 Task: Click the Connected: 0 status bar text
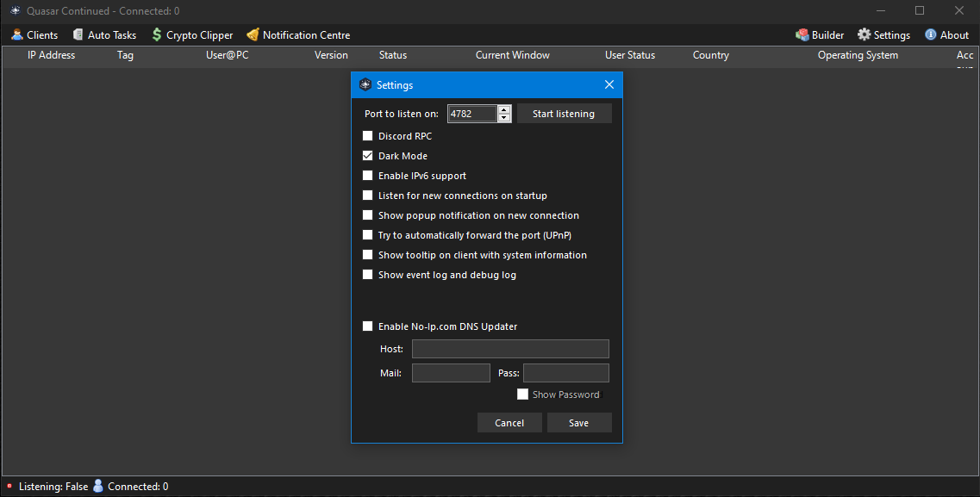pos(138,487)
